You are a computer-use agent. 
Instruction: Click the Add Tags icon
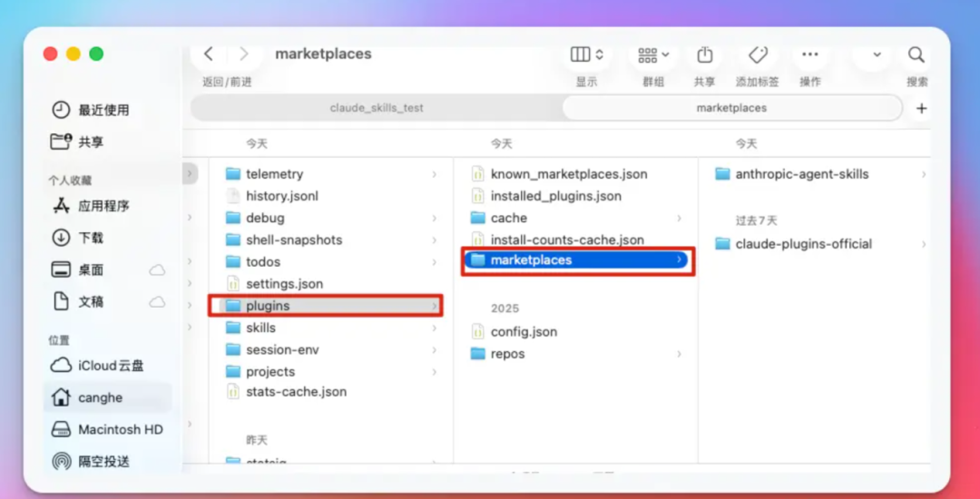[758, 54]
